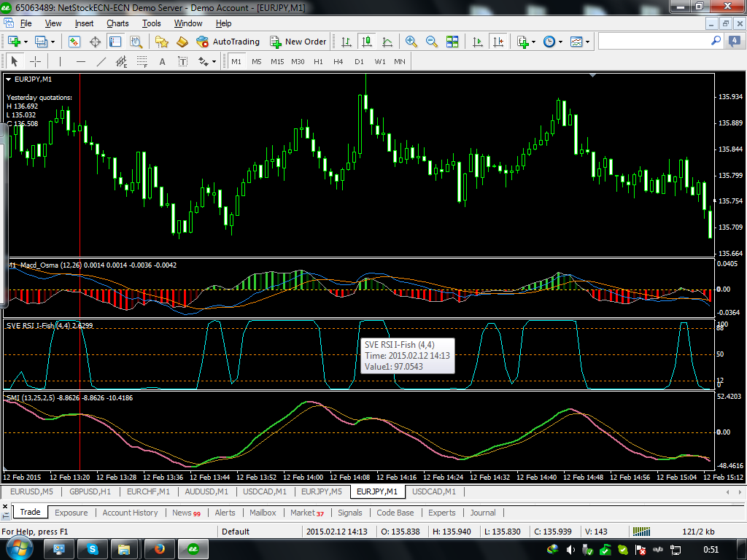Viewport: 747px width, 560px height.
Task: Open Firefox from the taskbar
Action: tap(159, 550)
